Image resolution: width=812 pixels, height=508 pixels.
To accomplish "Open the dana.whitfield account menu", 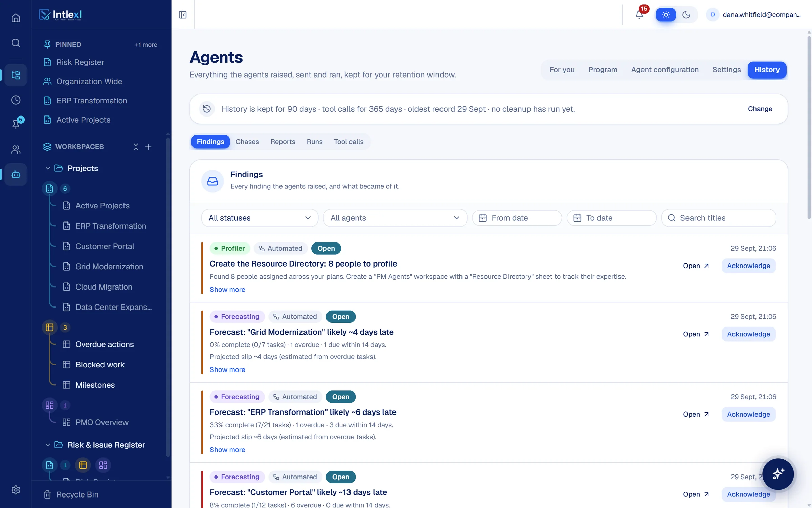I will 754,15.
